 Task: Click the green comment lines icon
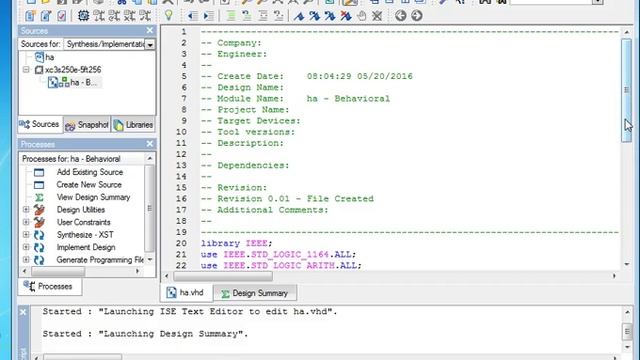(231, 16)
